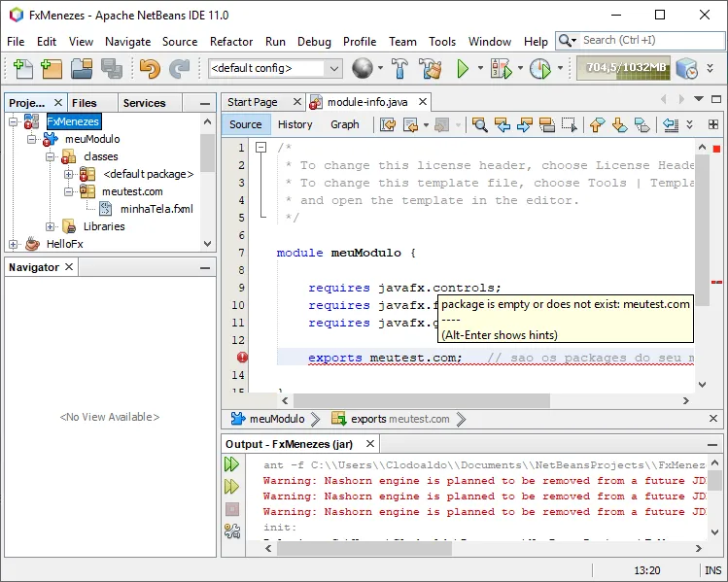The image size is (728, 582).
Task: Switch to the Start Page tab
Action: pyautogui.click(x=252, y=102)
